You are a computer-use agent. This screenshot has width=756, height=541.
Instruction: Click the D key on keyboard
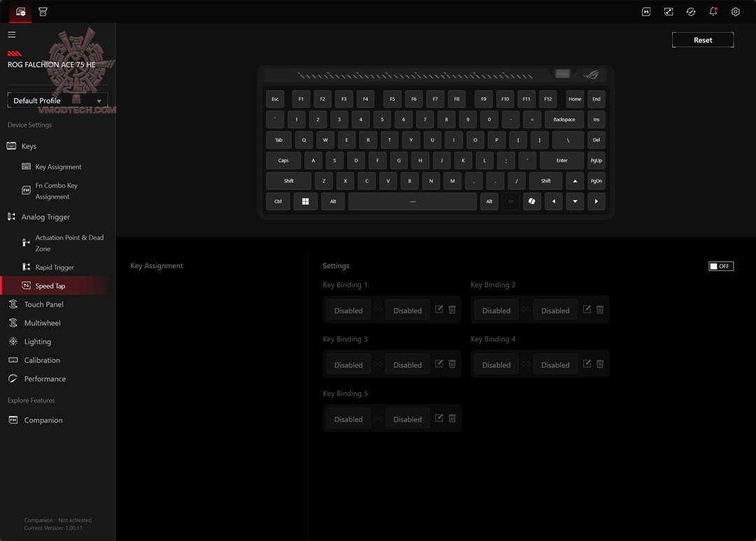pos(356,160)
